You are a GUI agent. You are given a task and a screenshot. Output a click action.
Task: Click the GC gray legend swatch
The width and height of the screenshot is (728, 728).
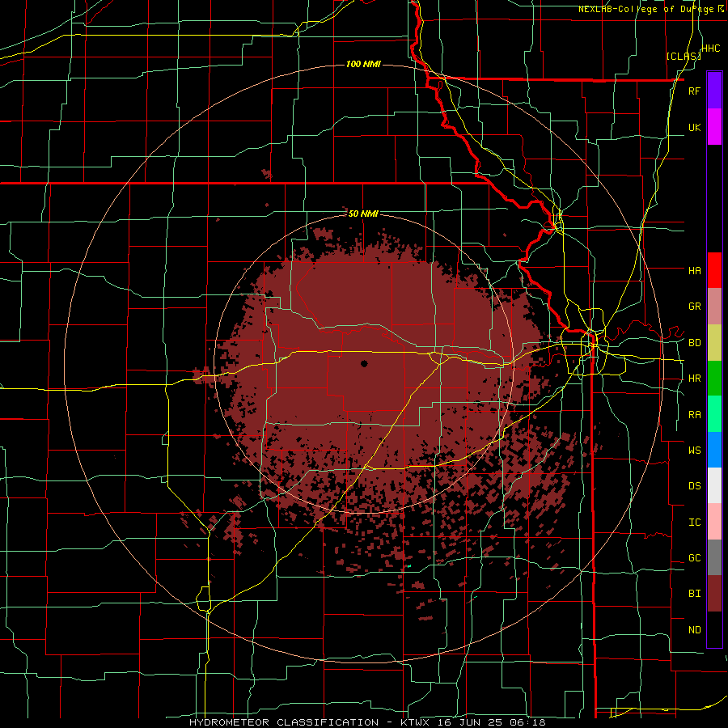tap(714, 557)
